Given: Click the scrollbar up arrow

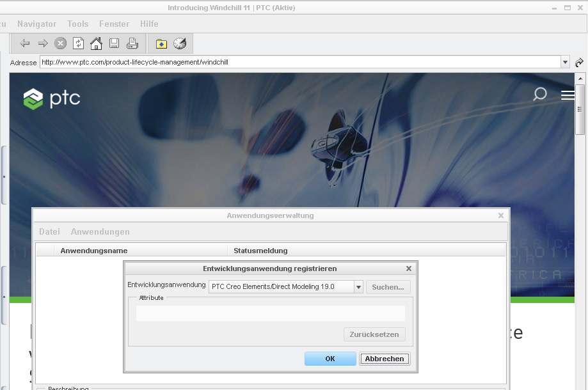Looking at the screenshot, I should coord(580,79).
